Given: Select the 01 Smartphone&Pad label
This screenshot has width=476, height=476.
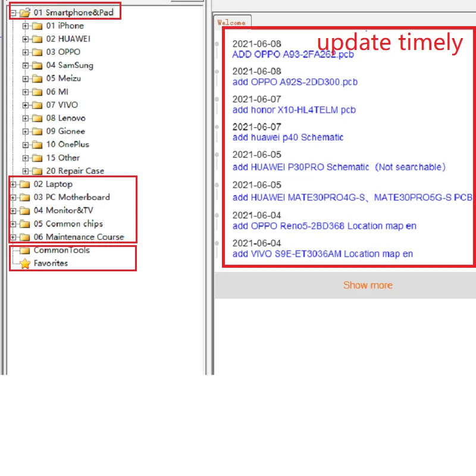Looking at the screenshot, I should click(73, 12).
